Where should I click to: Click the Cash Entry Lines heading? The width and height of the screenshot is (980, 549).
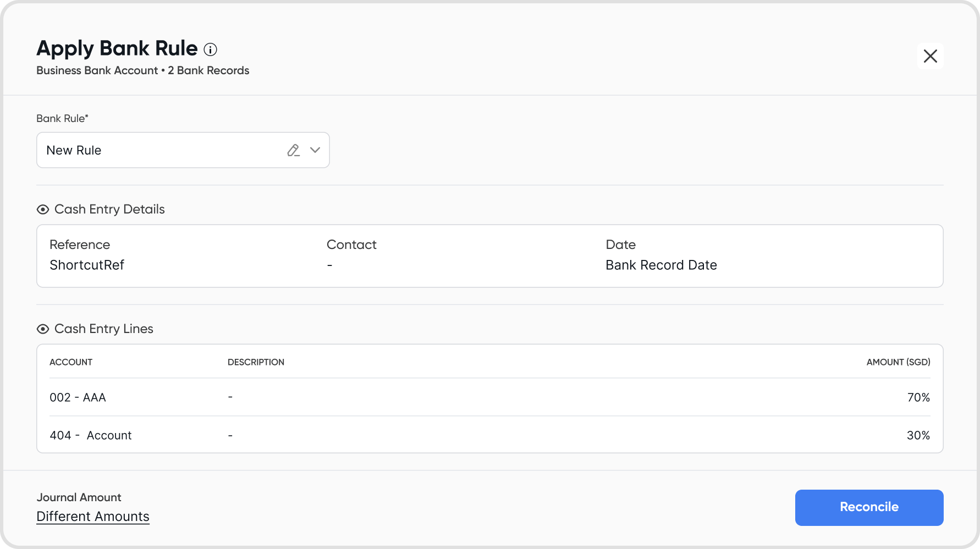104,329
